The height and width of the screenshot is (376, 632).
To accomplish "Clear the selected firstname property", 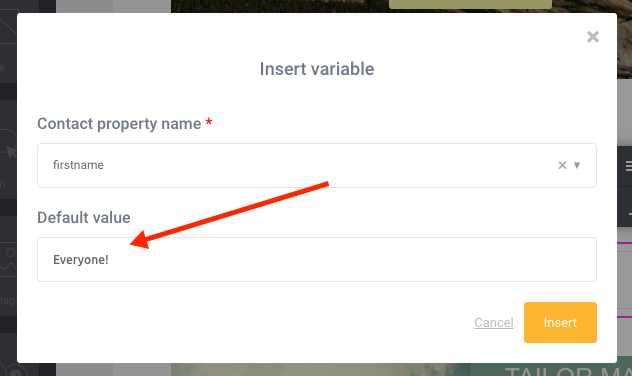I will (x=562, y=165).
